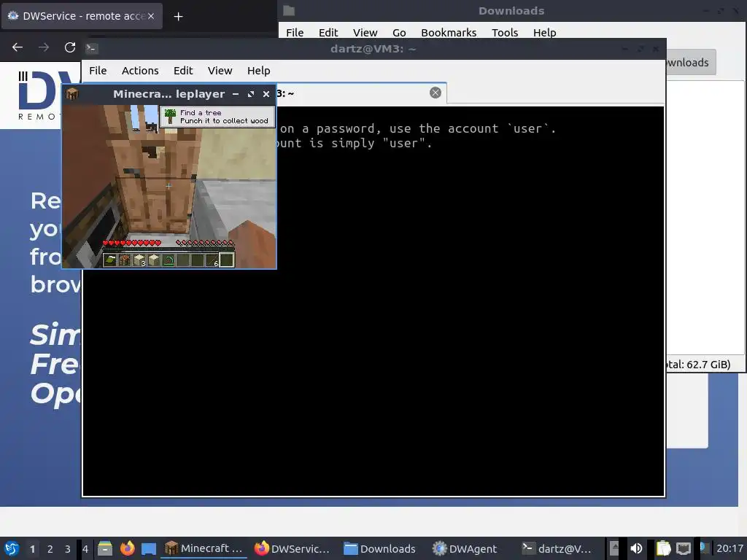747x560 pixels.
Task: Click the 20:17 clock in the taskbar
Action: coord(729,548)
